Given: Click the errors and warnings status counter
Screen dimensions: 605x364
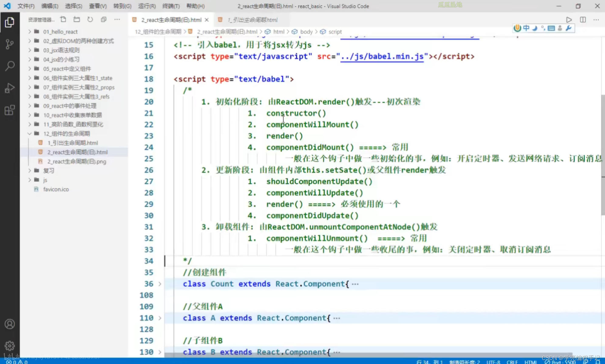Looking at the screenshot, I should [17, 362].
